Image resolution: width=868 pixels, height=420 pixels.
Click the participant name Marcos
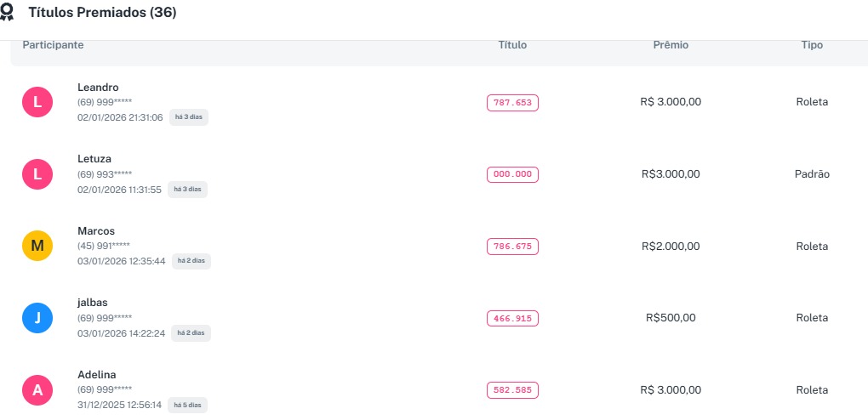coord(96,231)
